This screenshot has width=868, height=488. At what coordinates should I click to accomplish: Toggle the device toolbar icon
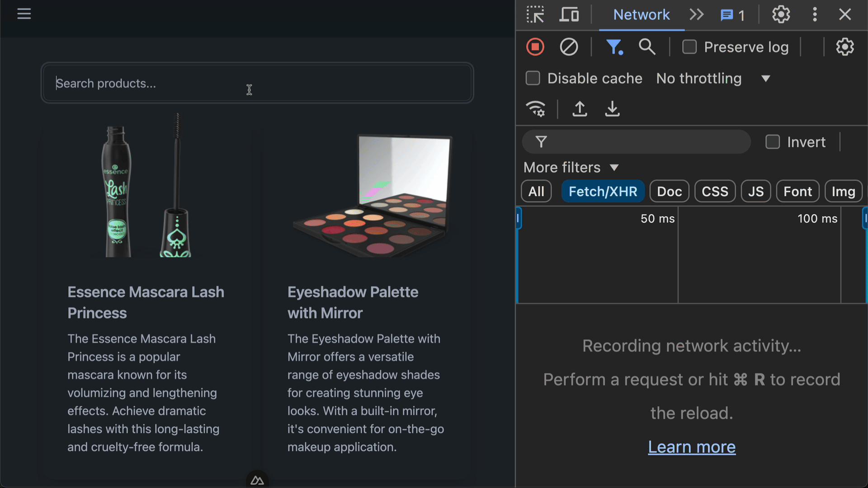pyautogui.click(x=569, y=14)
